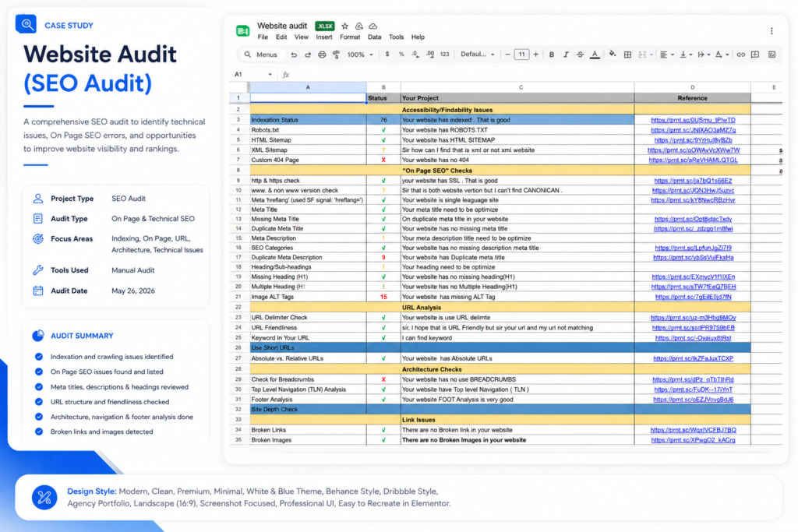The width and height of the screenshot is (798, 532).
Task: Open the text wrapping dropdown
Action: [704, 55]
